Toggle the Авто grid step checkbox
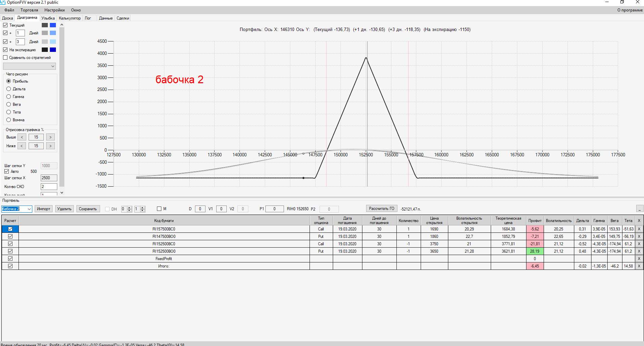The image size is (644, 346). 7,171
